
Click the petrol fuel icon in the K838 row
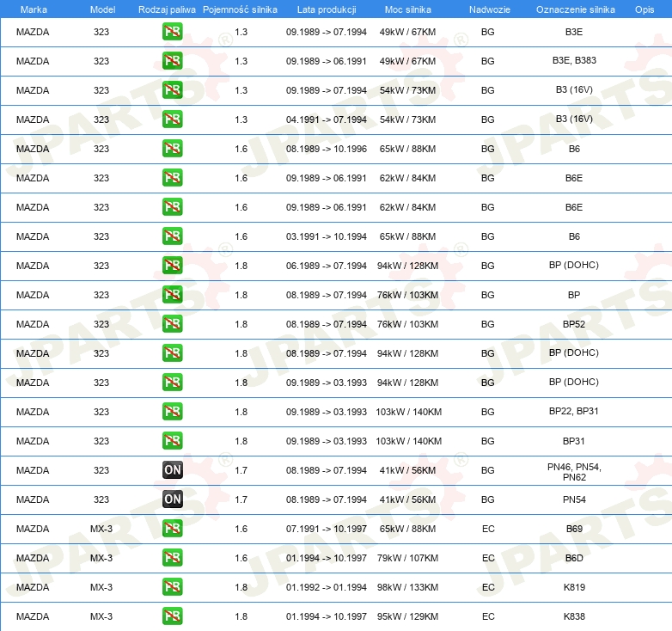(x=172, y=616)
